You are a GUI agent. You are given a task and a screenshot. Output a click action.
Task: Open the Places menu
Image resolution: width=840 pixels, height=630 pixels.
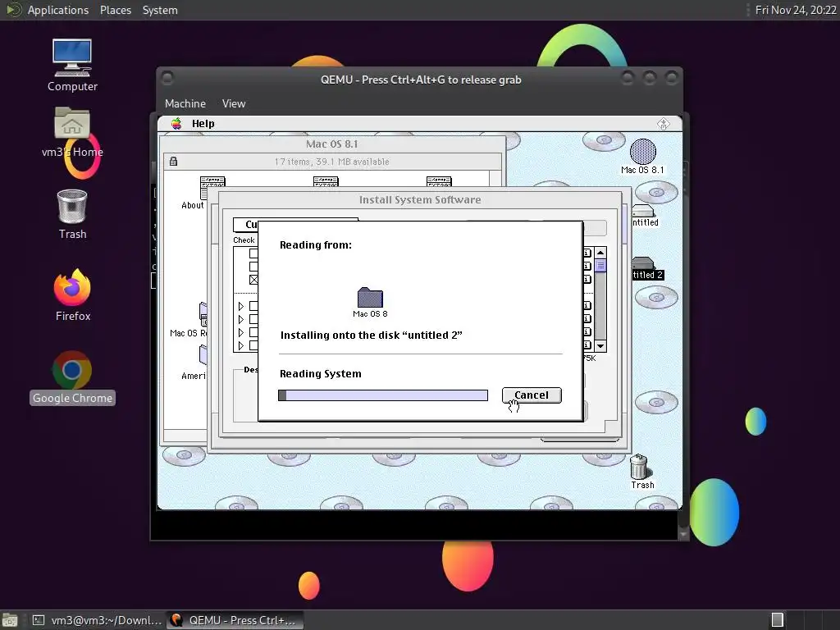pyautogui.click(x=116, y=10)
